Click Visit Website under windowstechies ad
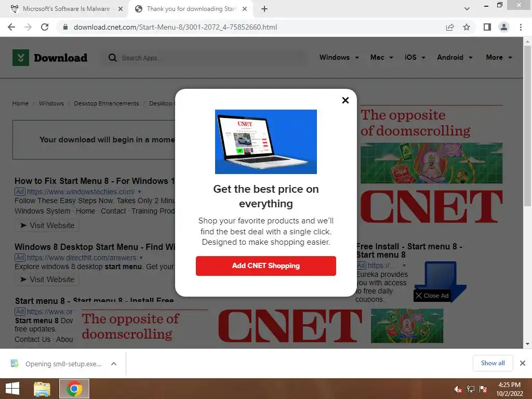The image size is (532, 399). 47,225
